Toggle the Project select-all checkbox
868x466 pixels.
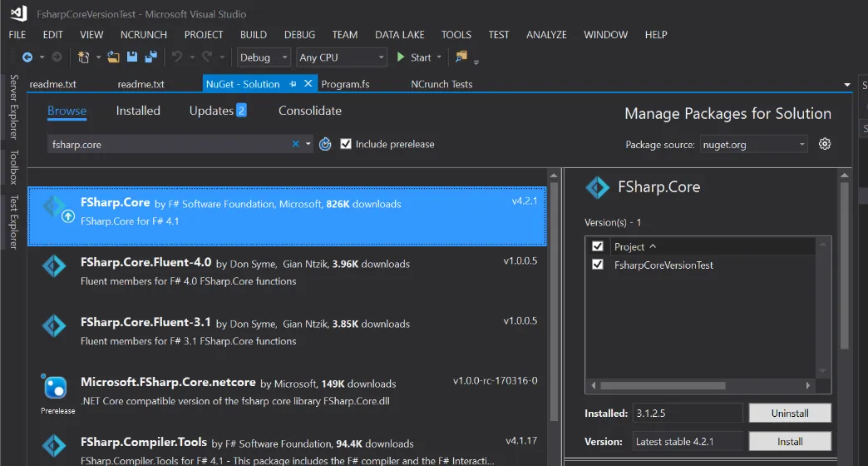(x=597, y=246)
